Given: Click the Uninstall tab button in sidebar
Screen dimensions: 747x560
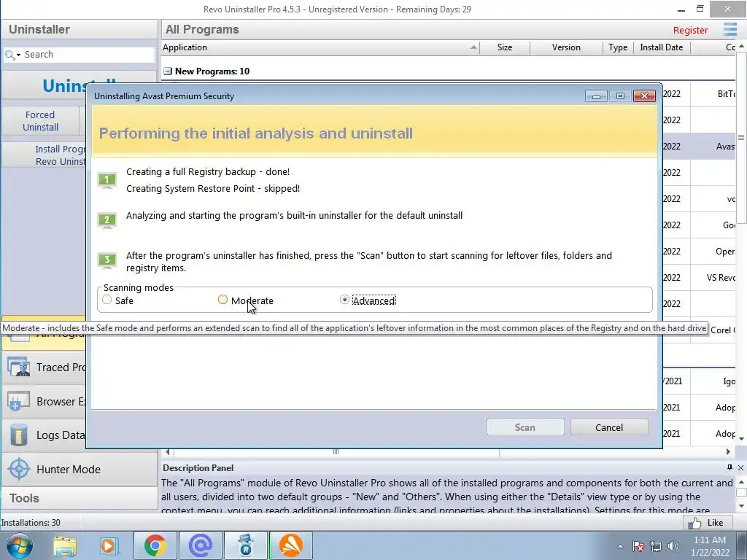Looking at the screenshot, I should point(79,86).
